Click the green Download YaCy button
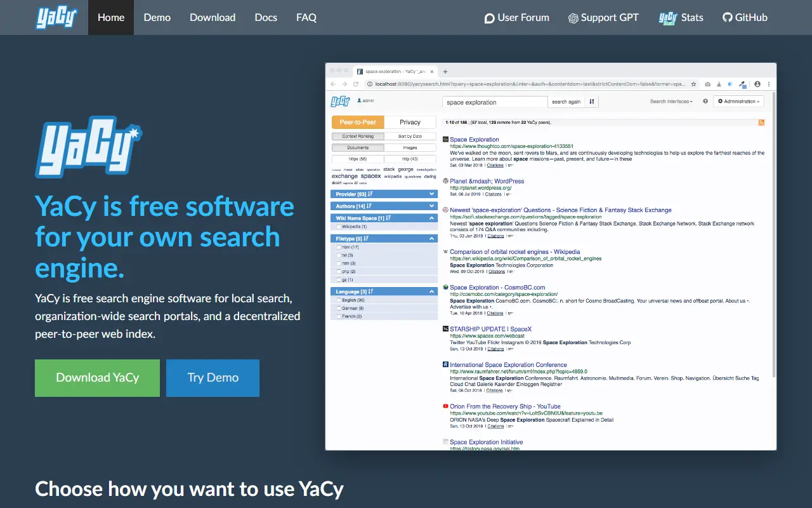812x508 pixels. [x=97, y=378]
